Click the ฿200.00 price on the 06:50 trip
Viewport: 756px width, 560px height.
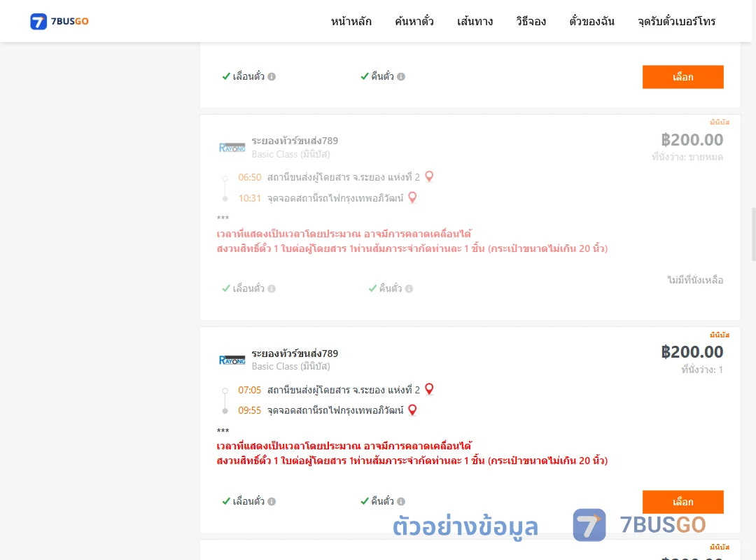coord(692,140)
